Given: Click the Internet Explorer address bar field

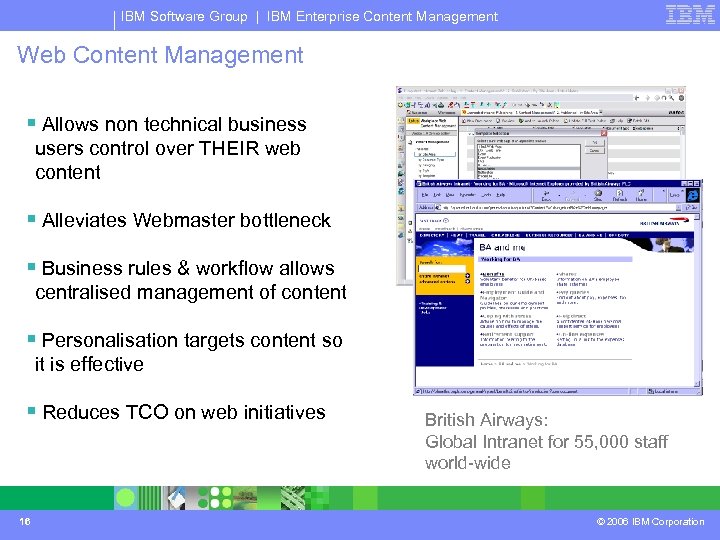Looking at the screenshot, I should point(558,208).
